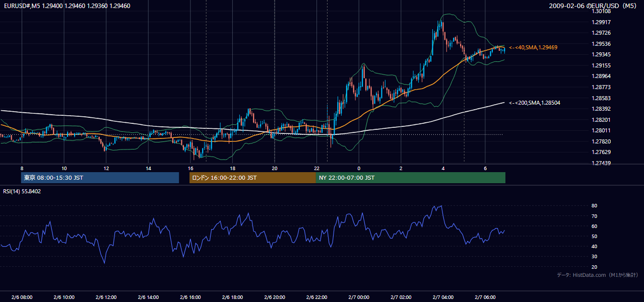Click price axis value 1.29155
The width and height of the screenshot is (644, 302).
(601, 65)
